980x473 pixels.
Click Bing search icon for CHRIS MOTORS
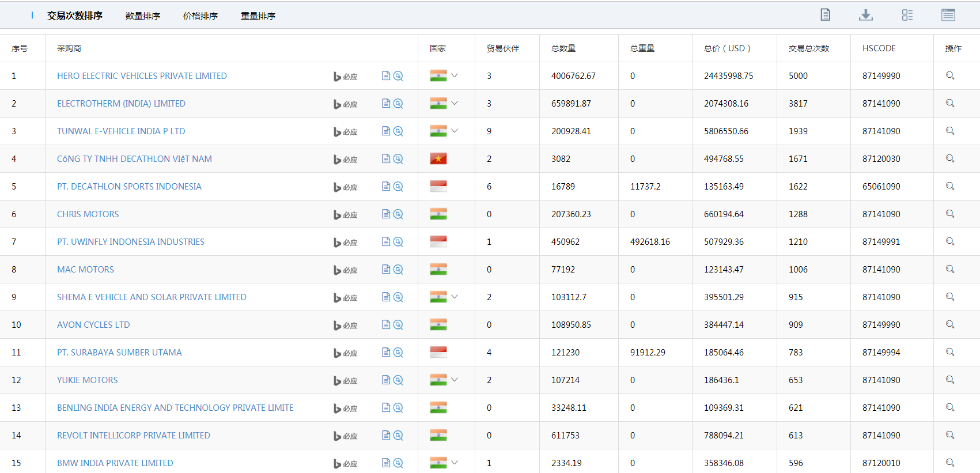point(346,214)
